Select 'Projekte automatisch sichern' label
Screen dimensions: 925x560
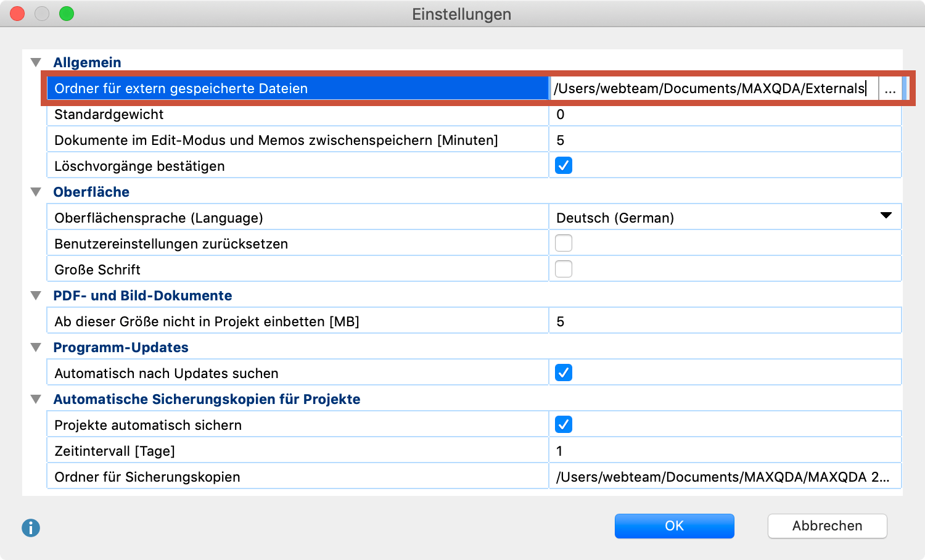pos(148,426)
